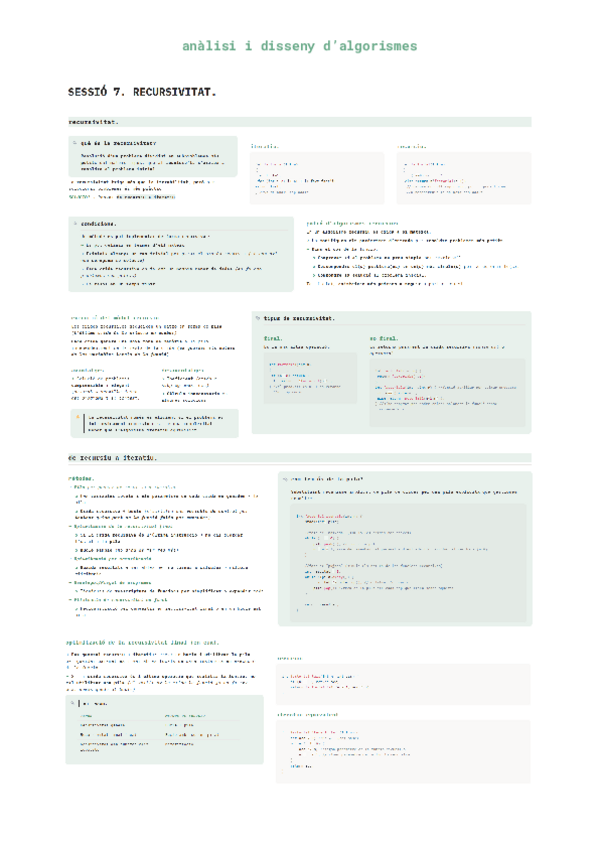Viewport: 600px width, 848px height.
Task: Click the heading "SESSIÓ 7. RECURSIVITAT."
Action: click(x=142, y=92)
